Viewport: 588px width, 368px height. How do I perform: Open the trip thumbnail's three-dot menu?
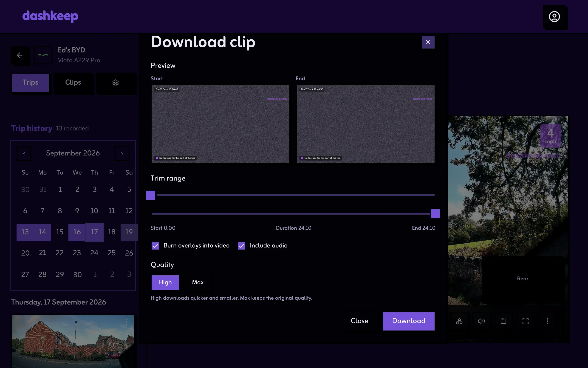coord(127,322)
